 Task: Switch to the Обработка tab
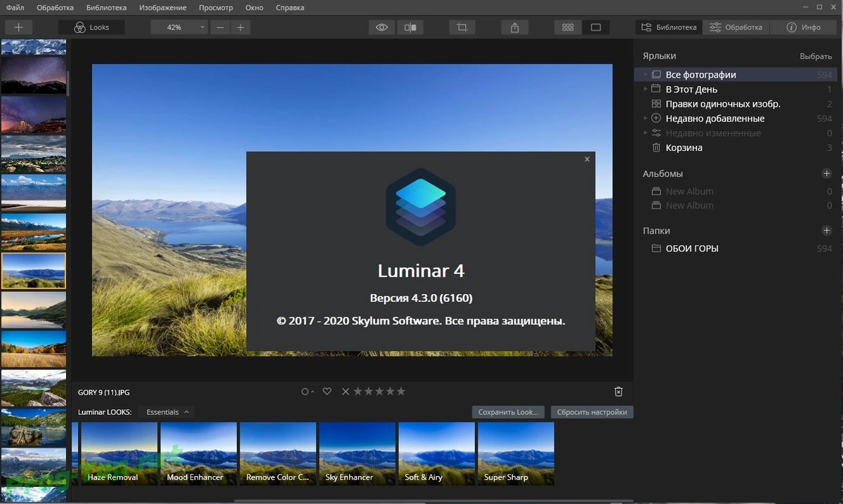[736, 27]
